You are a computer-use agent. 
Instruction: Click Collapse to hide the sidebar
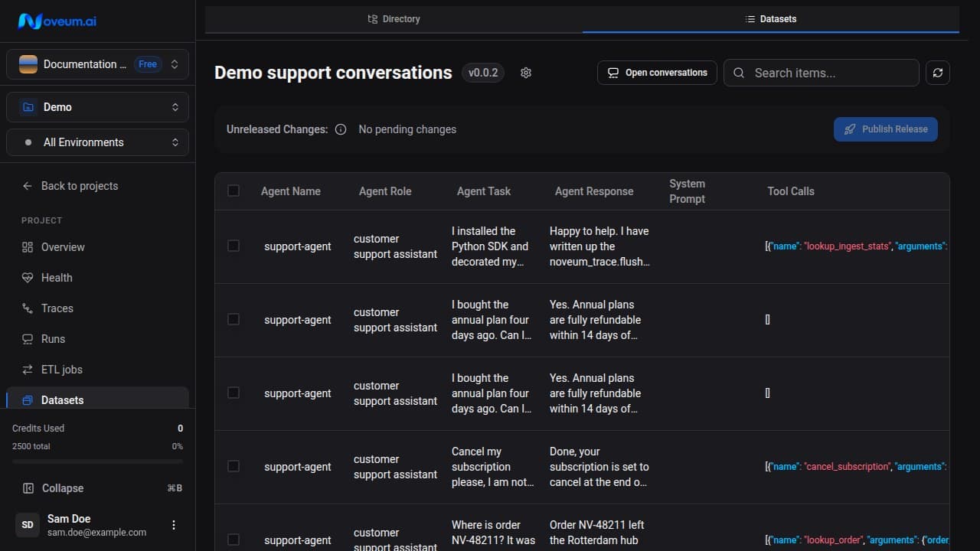(x=97, y=488)
